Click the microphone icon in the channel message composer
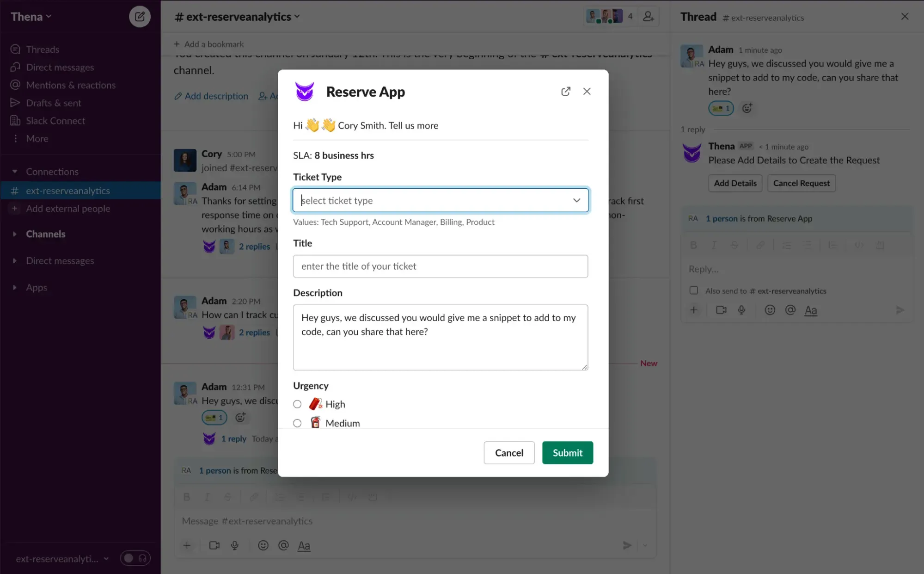Screen dimensions: 924x574 (x=235, y=546)
